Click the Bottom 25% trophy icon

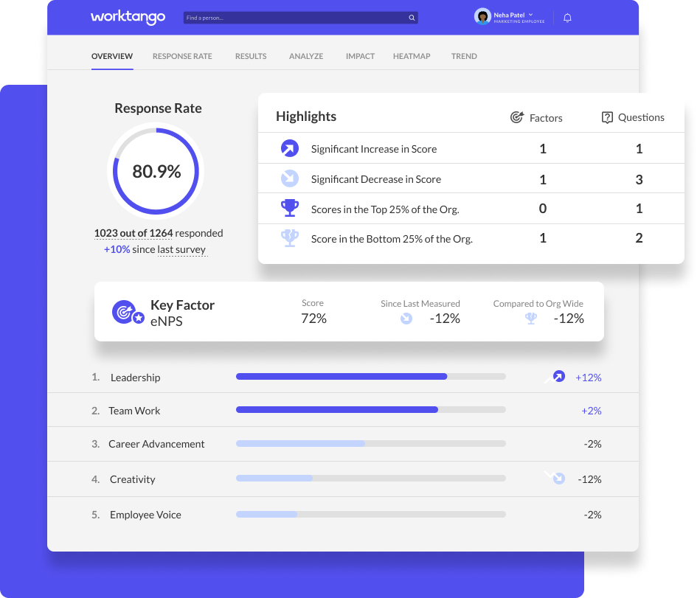click(x=290, y=237)
